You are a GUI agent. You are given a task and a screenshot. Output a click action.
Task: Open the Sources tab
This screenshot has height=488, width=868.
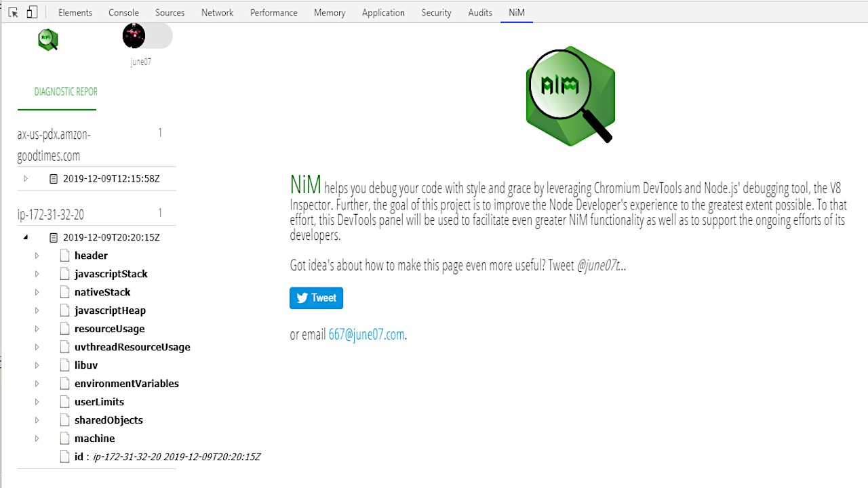(x=170, y=12)
